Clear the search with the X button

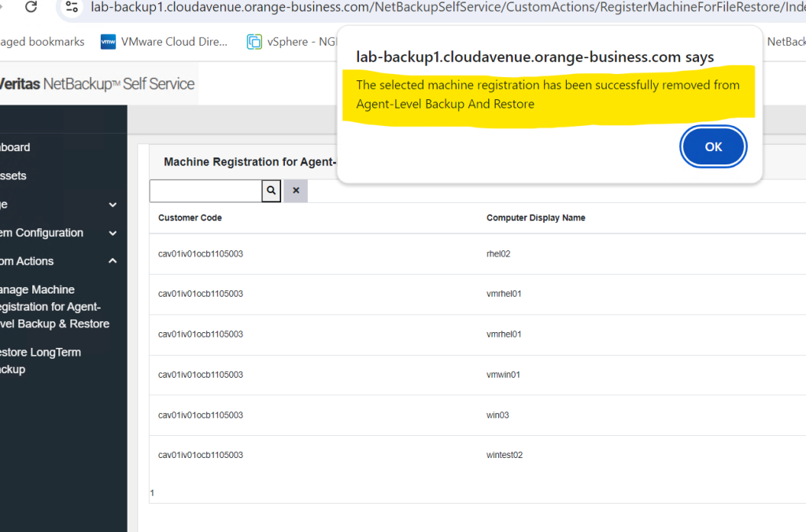[x=296, y=190]
